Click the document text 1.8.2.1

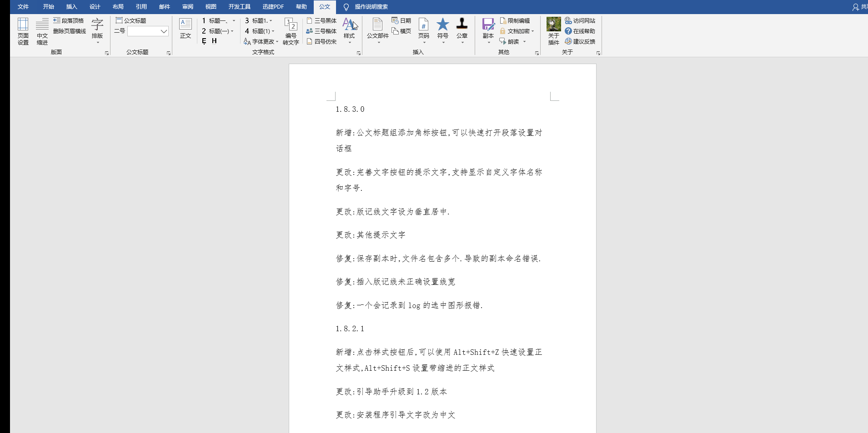coord(350,329)
